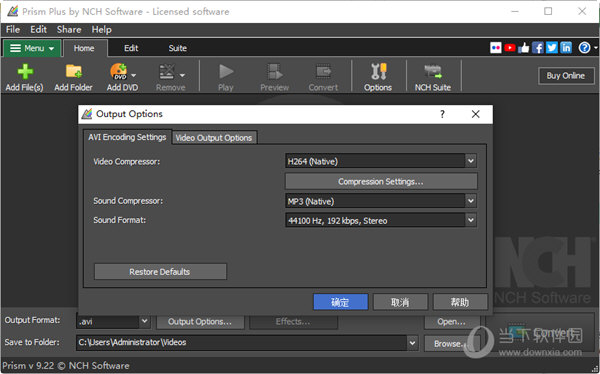
Task: Open the Help menu
Action: [101, 29]
